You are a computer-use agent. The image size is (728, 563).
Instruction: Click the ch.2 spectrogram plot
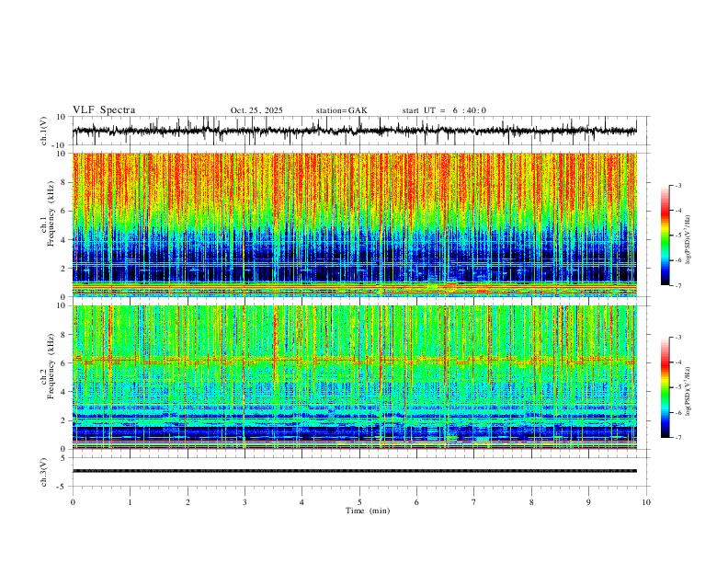tap(355, 377)
